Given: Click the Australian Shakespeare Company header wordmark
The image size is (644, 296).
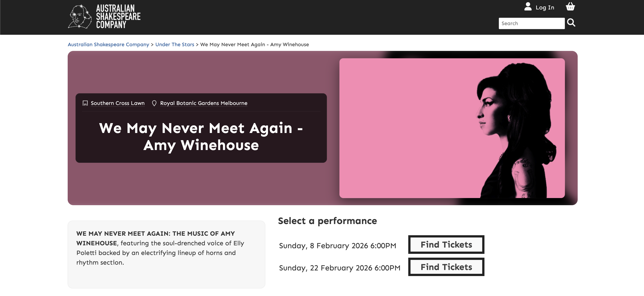Looking at the screenshot, I should point(118,17).
